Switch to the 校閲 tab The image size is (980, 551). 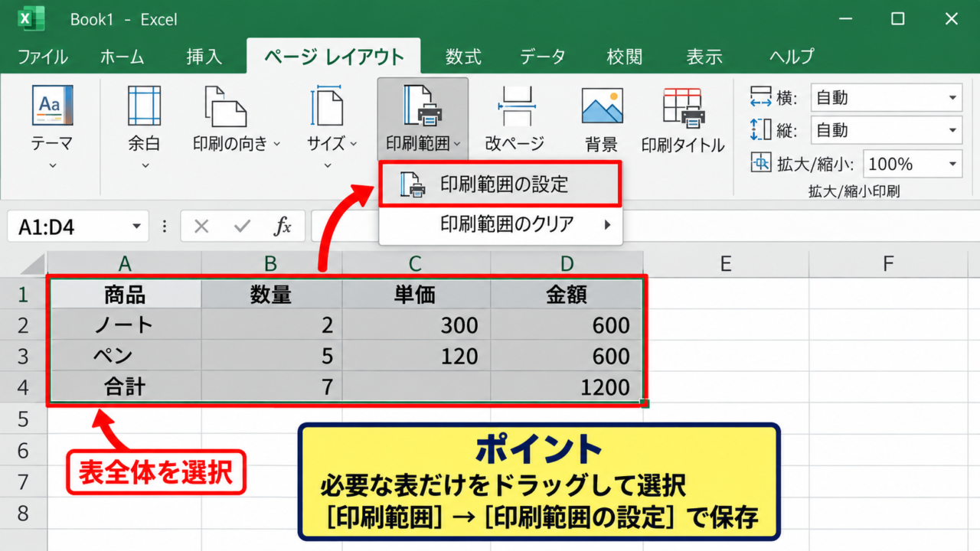[x=624, y=57]
